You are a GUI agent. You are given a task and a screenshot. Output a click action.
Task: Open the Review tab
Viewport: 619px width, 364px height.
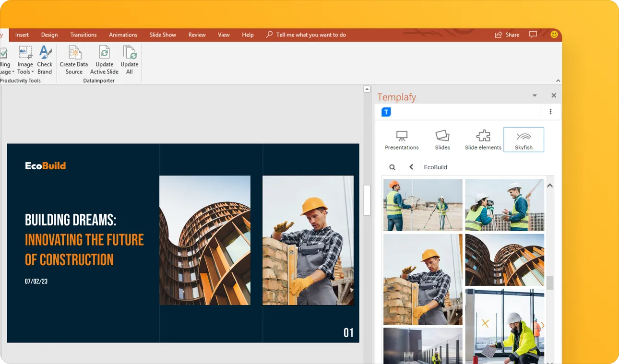coord(197,35)
